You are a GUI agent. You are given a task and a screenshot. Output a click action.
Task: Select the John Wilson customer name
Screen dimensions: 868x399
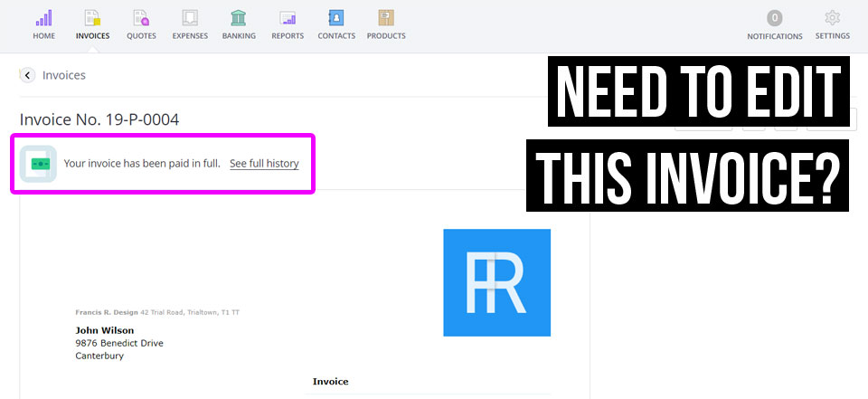point(105,331)
